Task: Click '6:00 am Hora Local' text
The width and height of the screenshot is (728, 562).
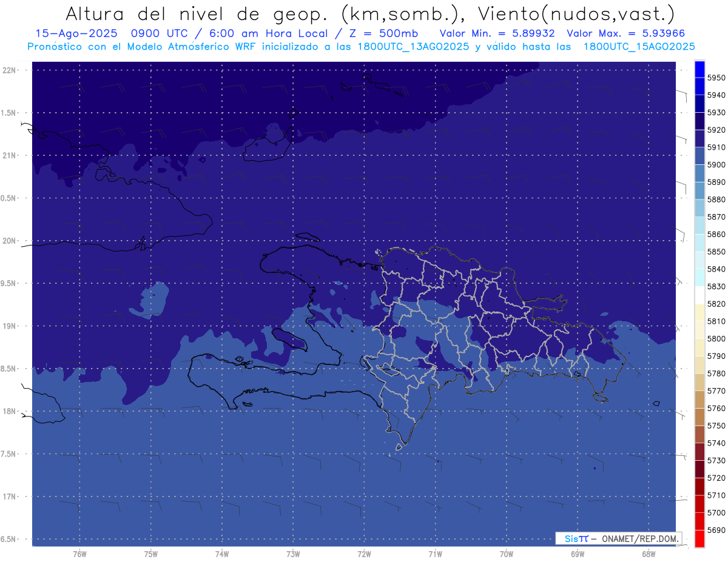Action: [269, 33]
